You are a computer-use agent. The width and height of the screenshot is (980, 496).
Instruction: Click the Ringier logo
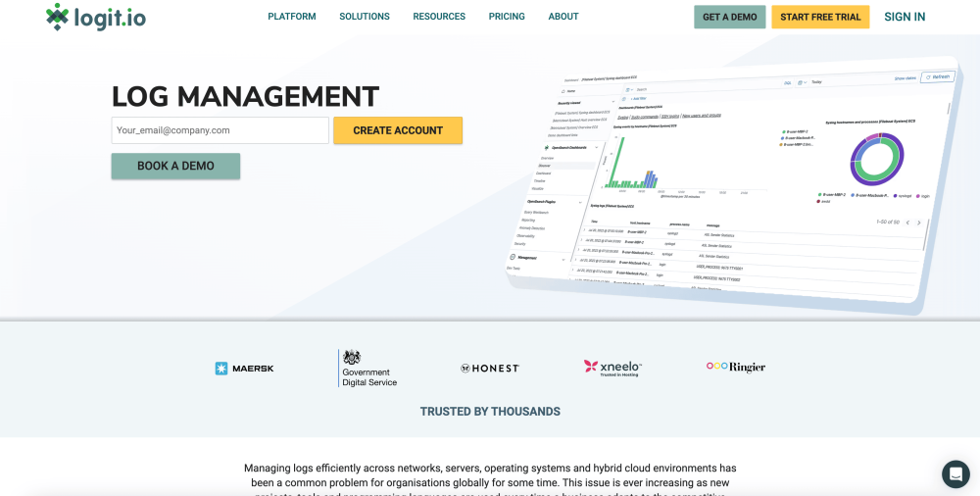[736, 367]
